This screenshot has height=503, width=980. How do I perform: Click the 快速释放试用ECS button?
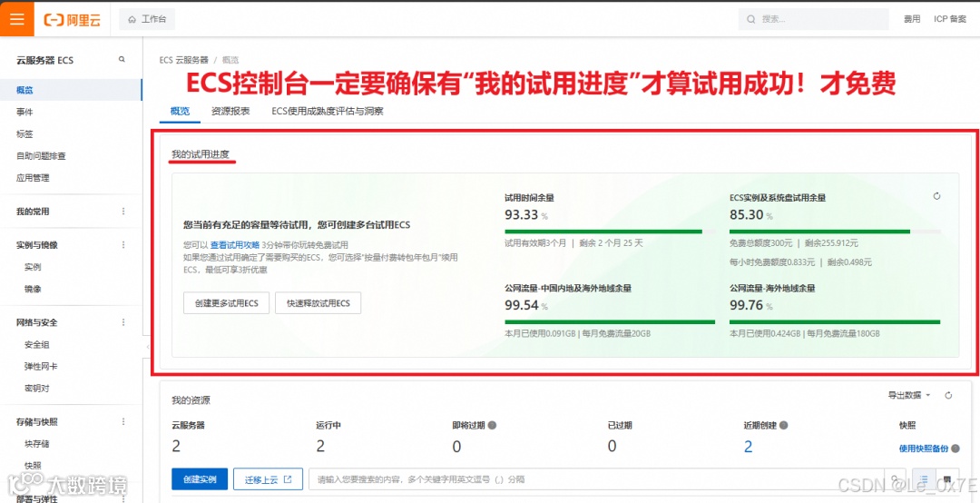pyautogui.click(x=318, y=303)
